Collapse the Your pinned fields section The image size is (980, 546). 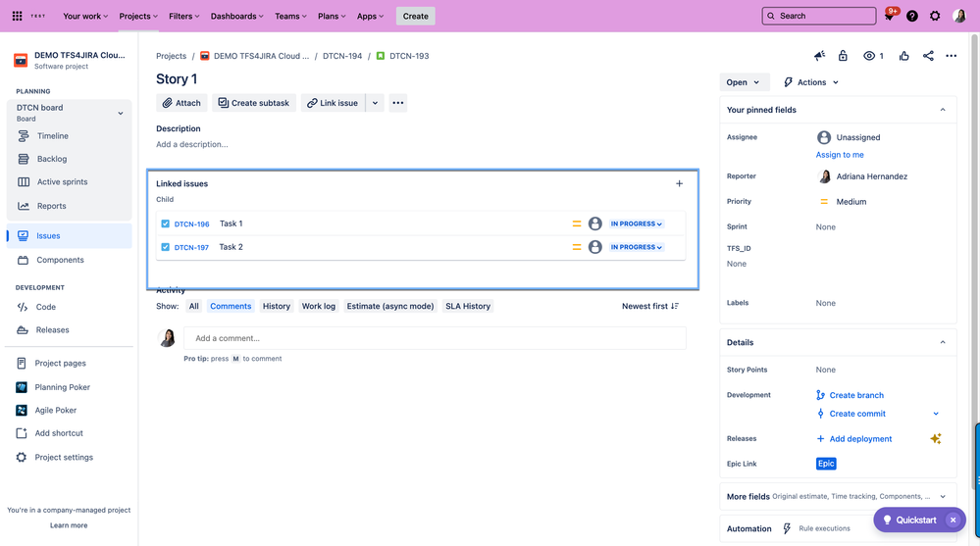[943, 110]
